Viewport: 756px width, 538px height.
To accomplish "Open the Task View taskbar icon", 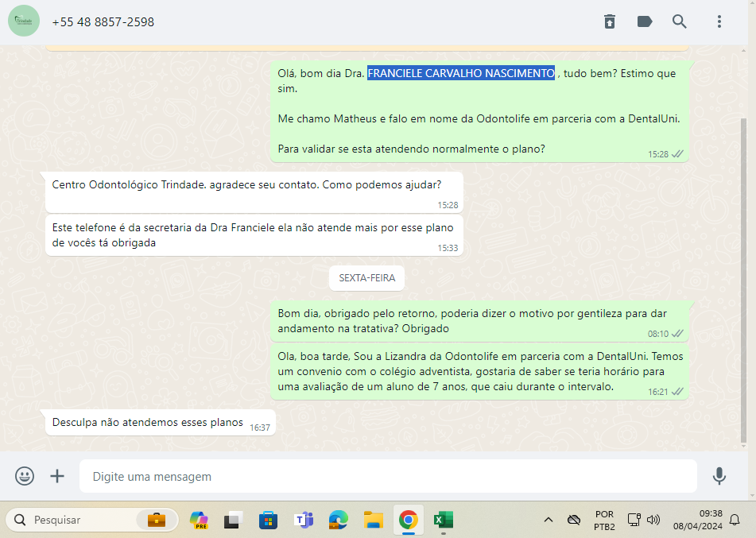I will 232,521.
